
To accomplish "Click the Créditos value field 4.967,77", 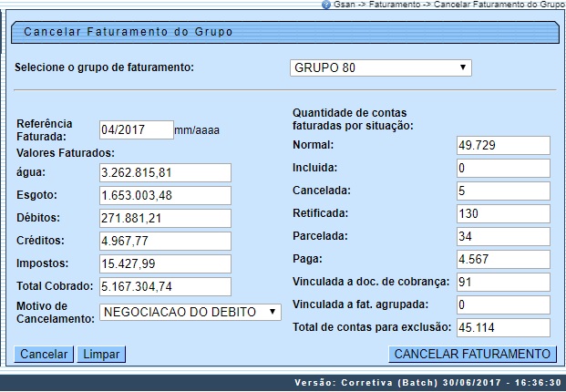I will 165,241.
